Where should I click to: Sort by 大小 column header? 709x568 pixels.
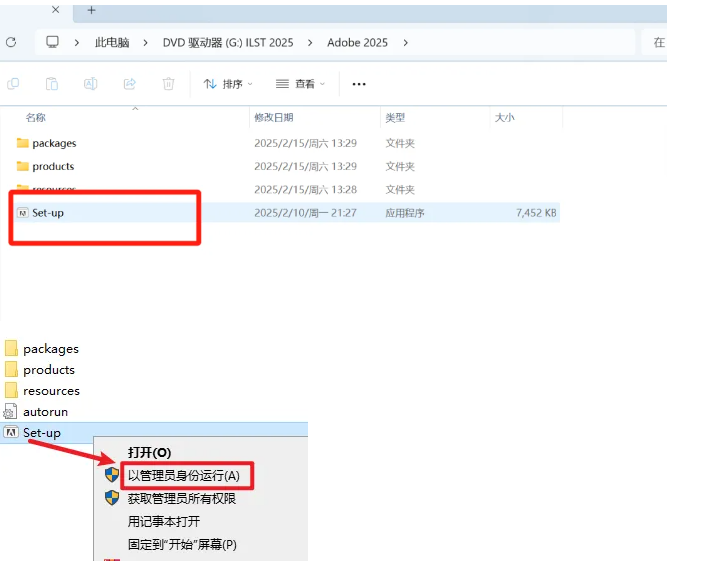point(505,118)
